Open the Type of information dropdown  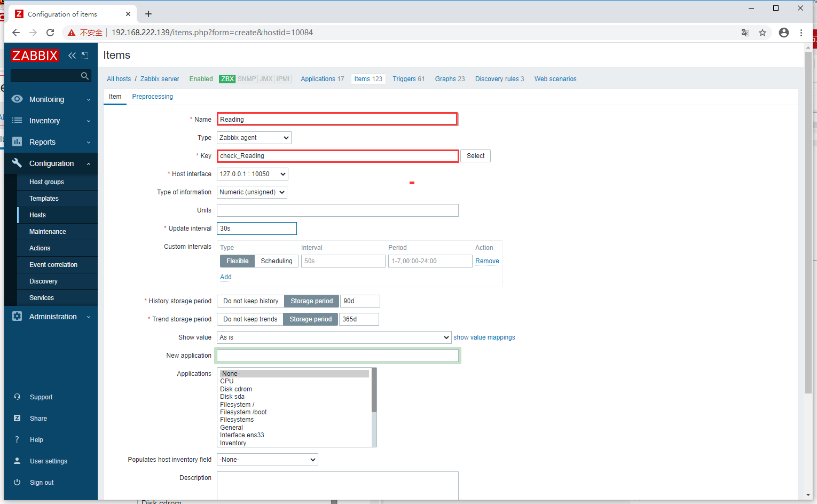point(252,192)
